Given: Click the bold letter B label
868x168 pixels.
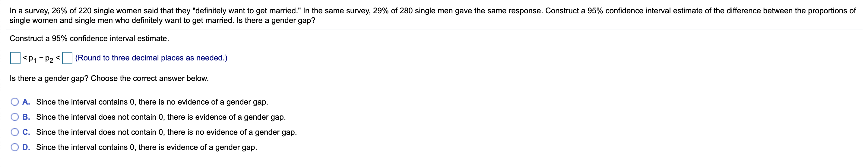Looking at the screenshot, I should pos(26,117).
